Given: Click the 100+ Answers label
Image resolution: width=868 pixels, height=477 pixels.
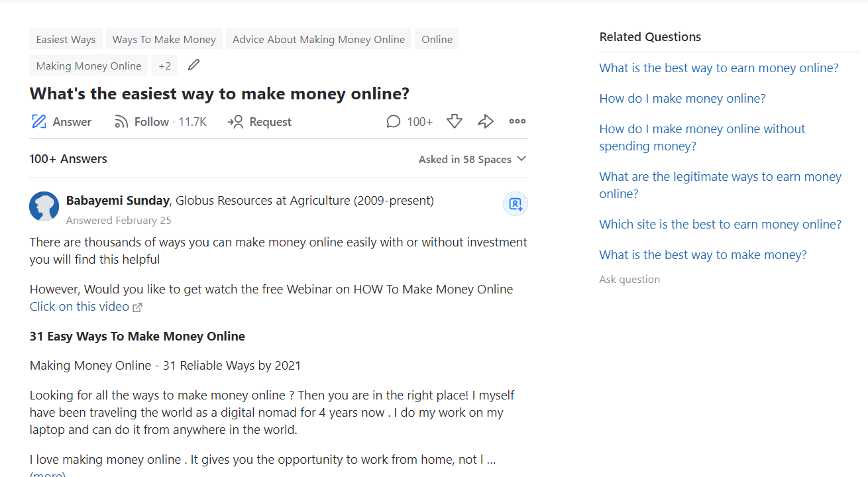Looking at the screenshot, I should [68, 159].
